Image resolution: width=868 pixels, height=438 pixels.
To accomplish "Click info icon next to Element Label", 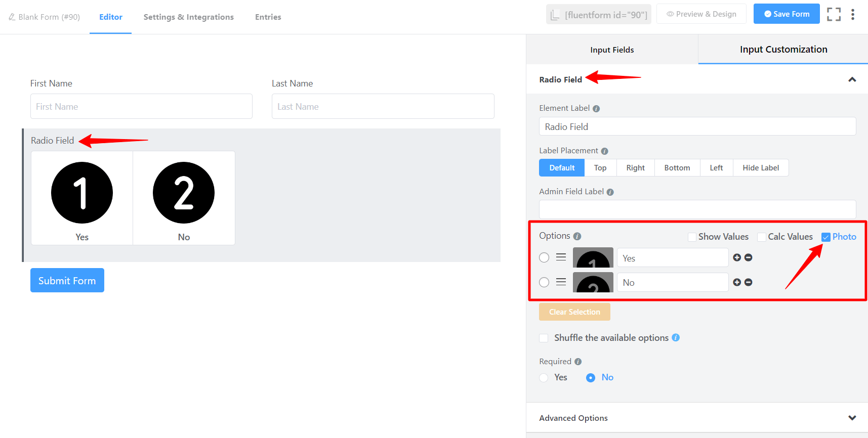I will (596, 109).
